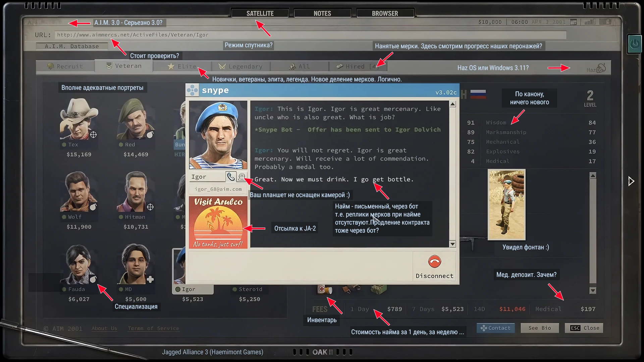
Task: Click the Contact button
Action: [x=495, y=328]
